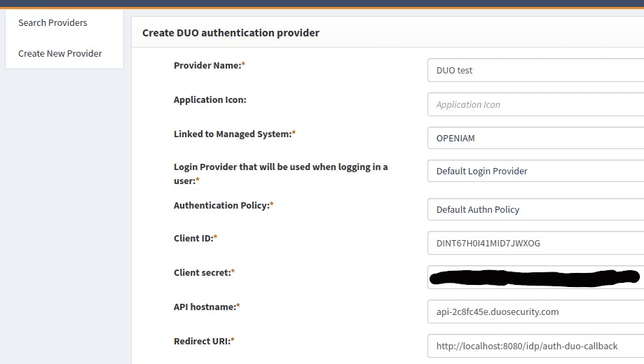
Task: Click the Authentication Policy label
Action: 223,205
